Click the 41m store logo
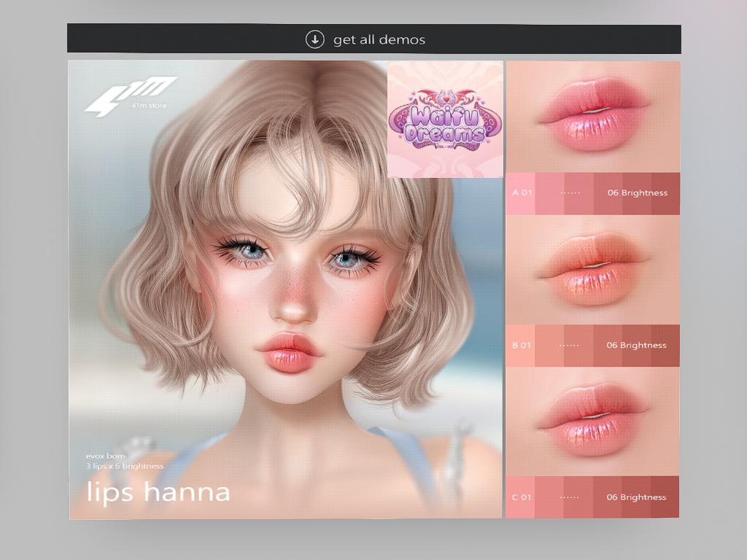 [131, 96]
